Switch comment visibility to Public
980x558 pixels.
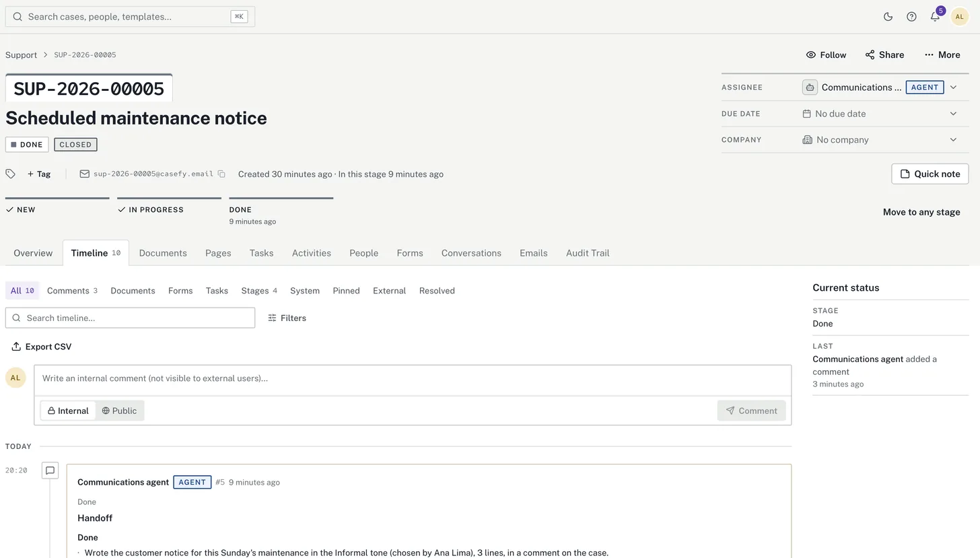click(119, 411)
